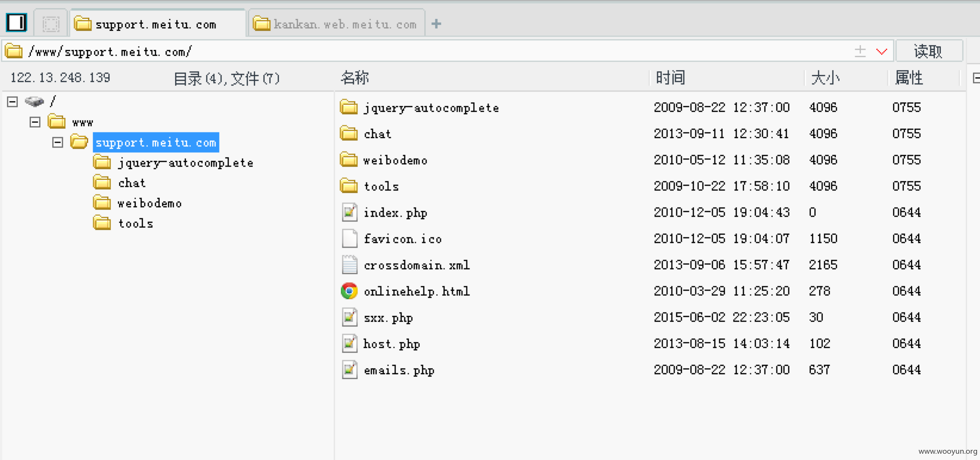This screenshot has width=980, height=460.
Task: Open the path history dropdown arrow
Action: [881, 51]
